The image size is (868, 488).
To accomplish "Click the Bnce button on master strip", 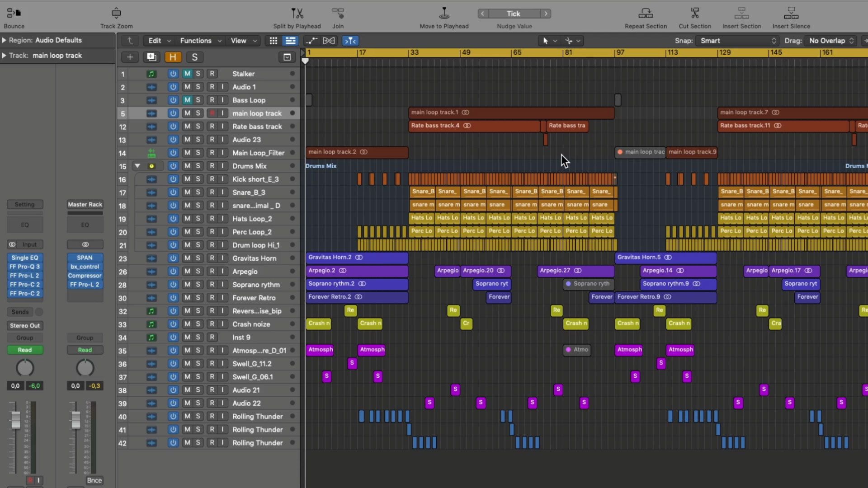I will coord(94,480).
